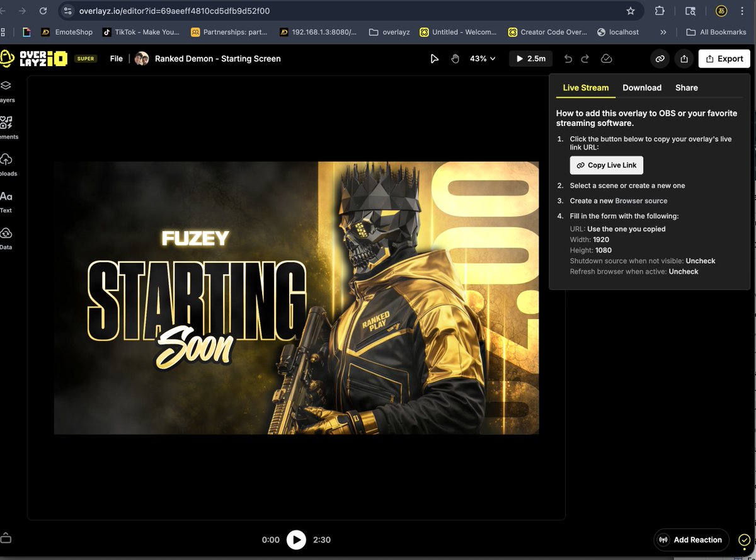This screenshot has height=560, width=756.
Task: Open the Layers sidebar panel
Action: pyautogui.click(x=6, y=91)
